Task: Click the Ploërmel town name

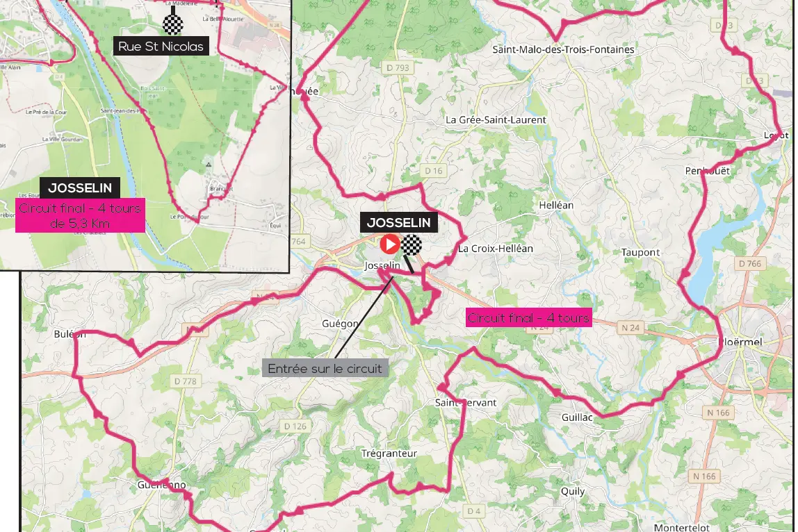Action: tap(740, 342)
